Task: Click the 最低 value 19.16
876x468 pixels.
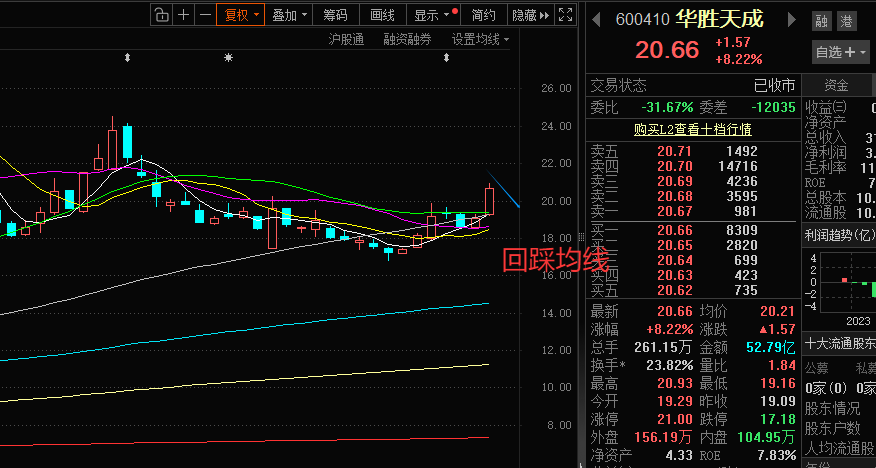Action: [x=777, y=383]
